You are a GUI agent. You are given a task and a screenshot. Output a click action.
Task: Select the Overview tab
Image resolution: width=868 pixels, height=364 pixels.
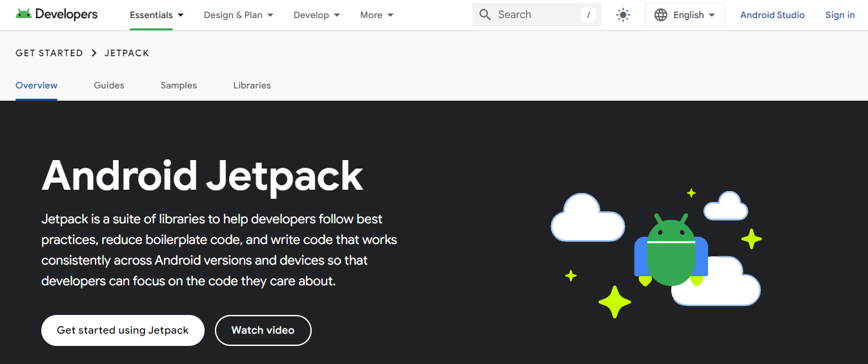point(37,85)
